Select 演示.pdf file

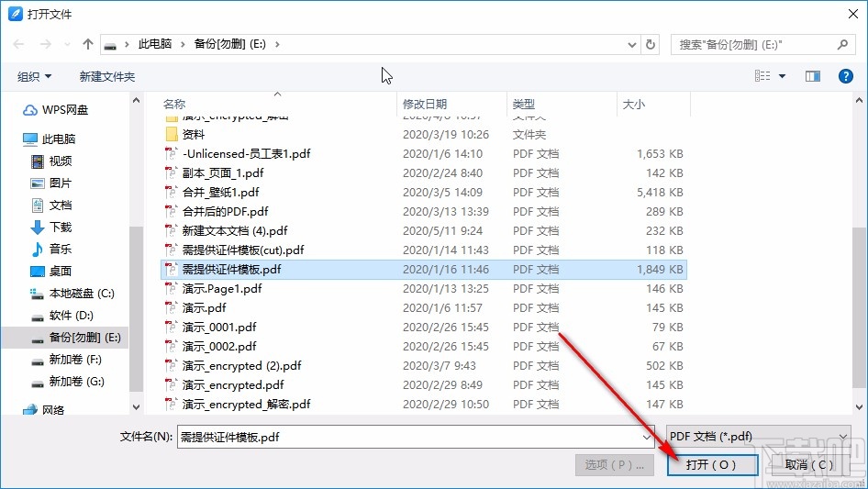coord(424,308)
